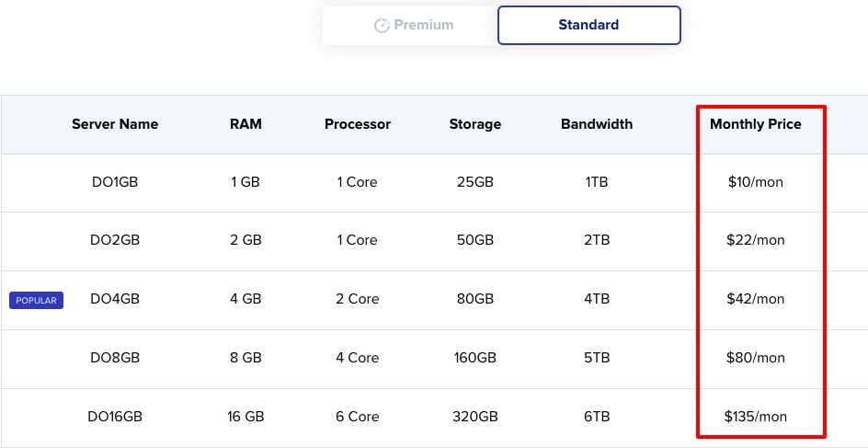Click the $42/mon price for DO4GB
This screenshot has width=868, height=448.
coord(756,299)
